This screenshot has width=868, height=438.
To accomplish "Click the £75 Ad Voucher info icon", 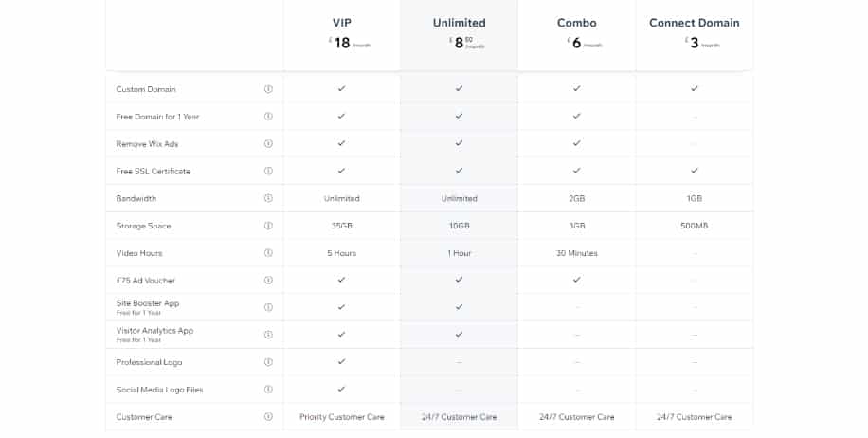I will click(268, 281).
